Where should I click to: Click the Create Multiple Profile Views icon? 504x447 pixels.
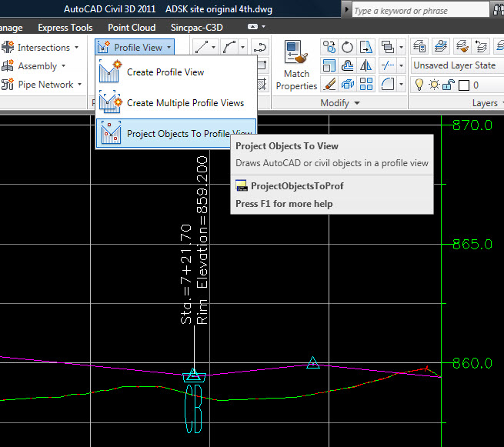[111, 102]
